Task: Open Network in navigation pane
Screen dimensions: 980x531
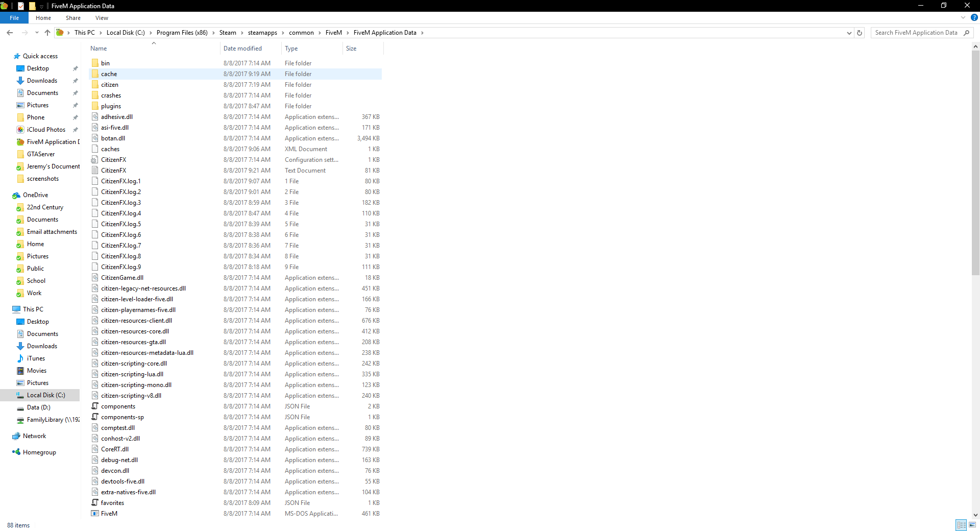Action: (34, 436)
